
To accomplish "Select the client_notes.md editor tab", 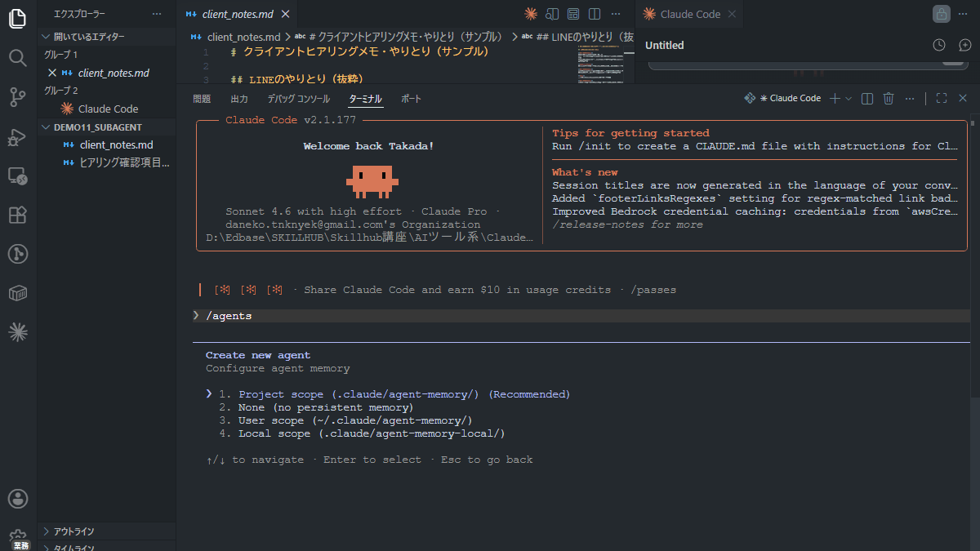I will click(238, 14).
